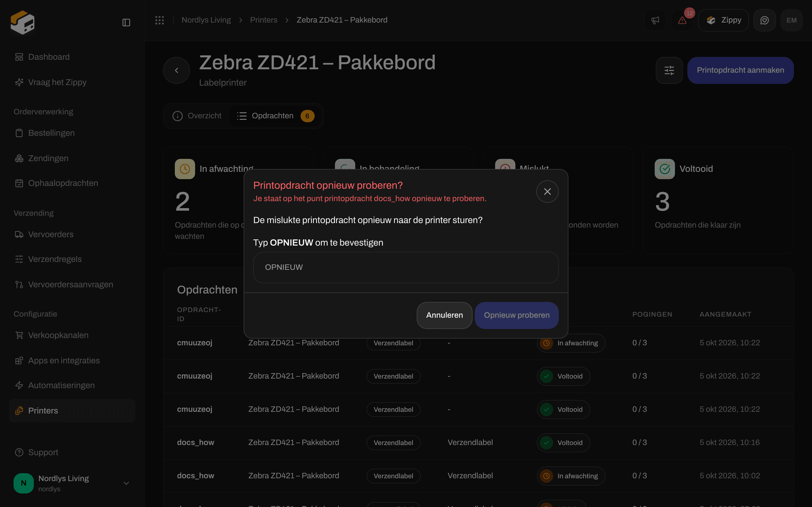The height and width of the screenshot is (507, 812).
Task: Open the Zippy assistant button
Action: pyautogui.click(x=723, y=20)
